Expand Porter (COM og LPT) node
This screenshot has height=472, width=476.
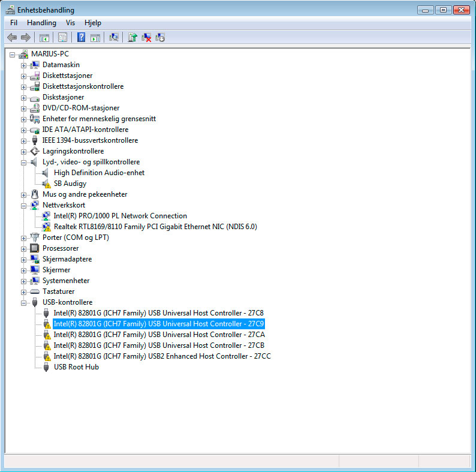(23, 238)
